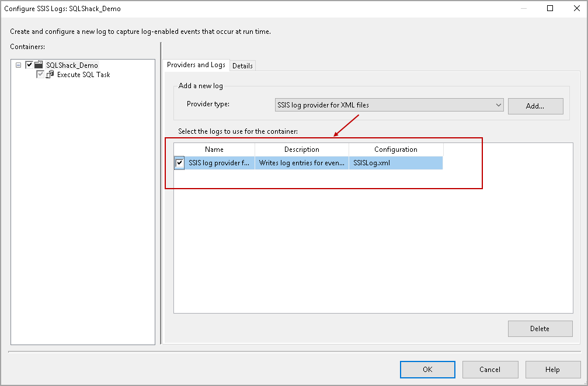
Task: Click the Execute SQL Task icon
Action: (x=50, y=74)
